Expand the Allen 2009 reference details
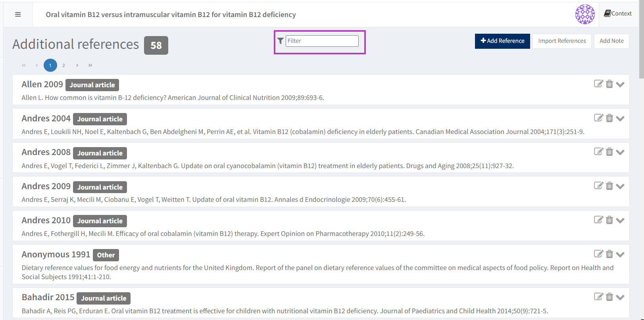 point(620,84)
